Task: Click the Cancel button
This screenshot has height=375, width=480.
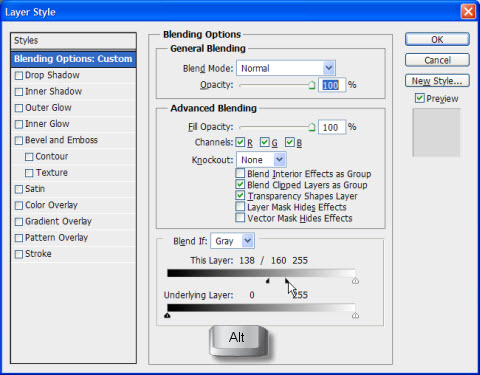Action: click(x=437, y=60)
